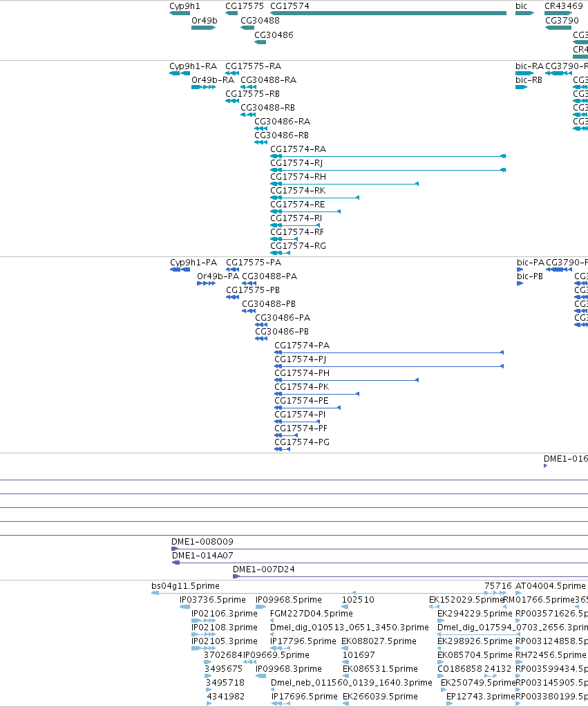Click the bs04g11.5prime EST label
This screenshot has width=588, height=707.
click(x=185, y=586)
